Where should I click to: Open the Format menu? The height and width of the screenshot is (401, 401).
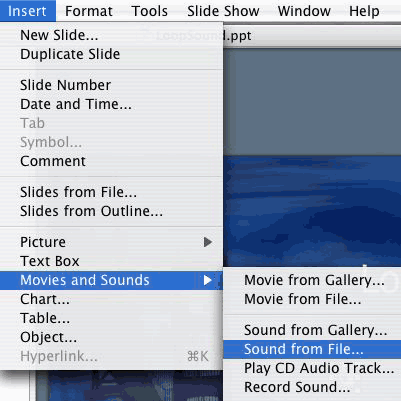tap(89, 11)
